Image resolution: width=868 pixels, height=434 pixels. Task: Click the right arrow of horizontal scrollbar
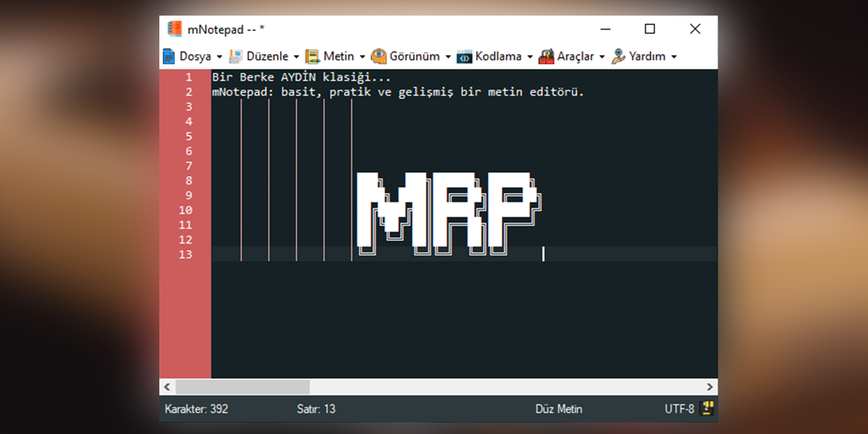click(x=711, y=387)
